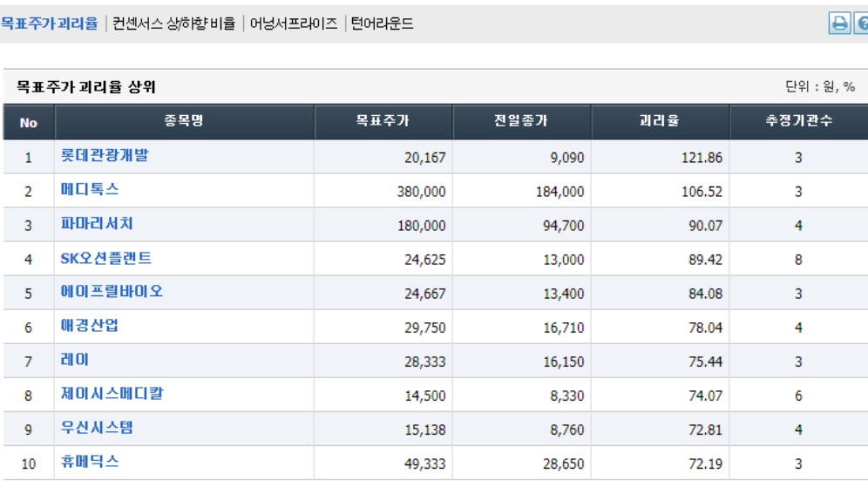Click the 전일종가 column header
The image size is (868, 487).
tap(521, 121)
